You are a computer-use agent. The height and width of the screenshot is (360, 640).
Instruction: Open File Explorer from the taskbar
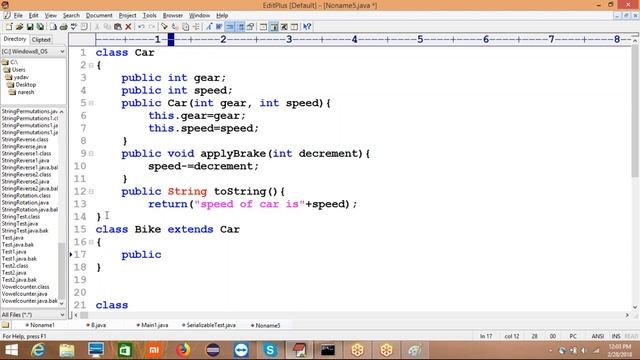(x=67, y=350)
